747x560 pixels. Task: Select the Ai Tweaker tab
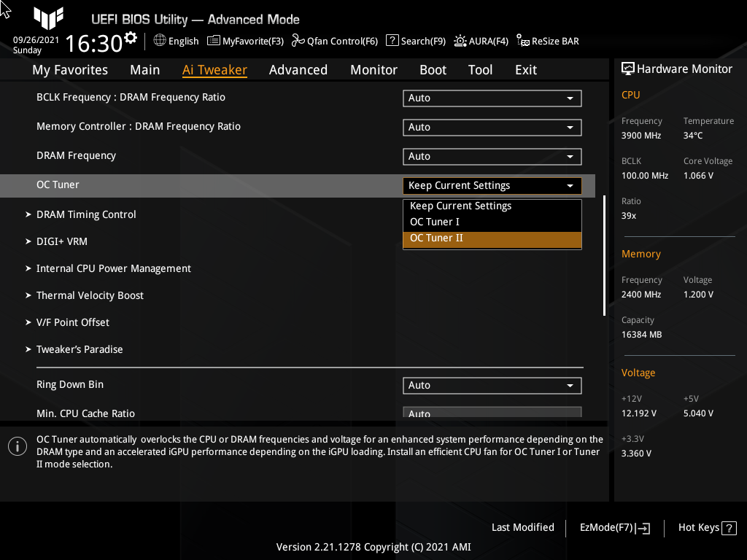click(x=214, y=69)
